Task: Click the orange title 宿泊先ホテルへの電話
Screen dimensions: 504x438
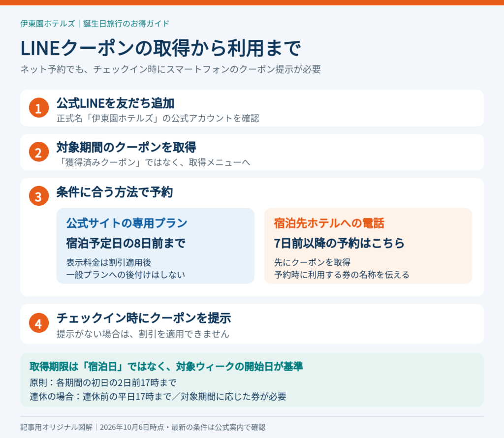Action: pyautogui.click(x=329, y=223)
